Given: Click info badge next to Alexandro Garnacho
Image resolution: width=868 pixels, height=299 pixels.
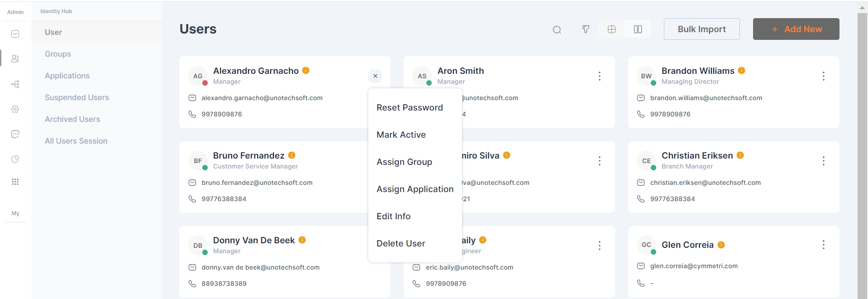Looking at the screenshot, I should 306,71.
